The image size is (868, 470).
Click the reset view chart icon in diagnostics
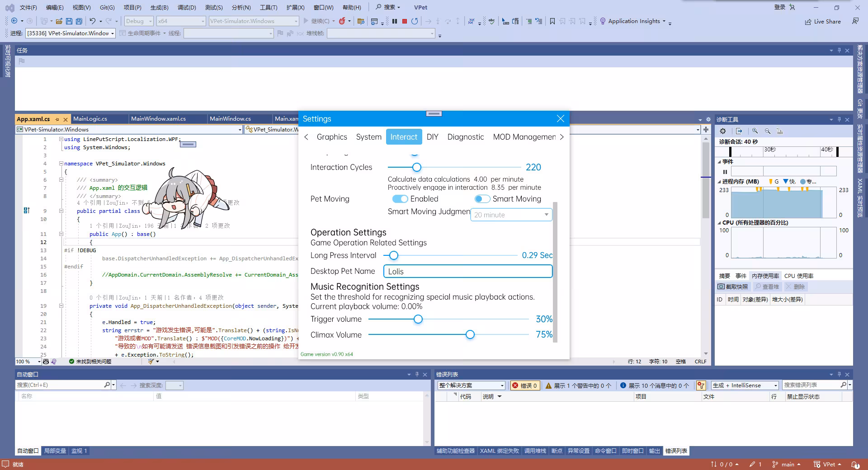coord(780,131)
